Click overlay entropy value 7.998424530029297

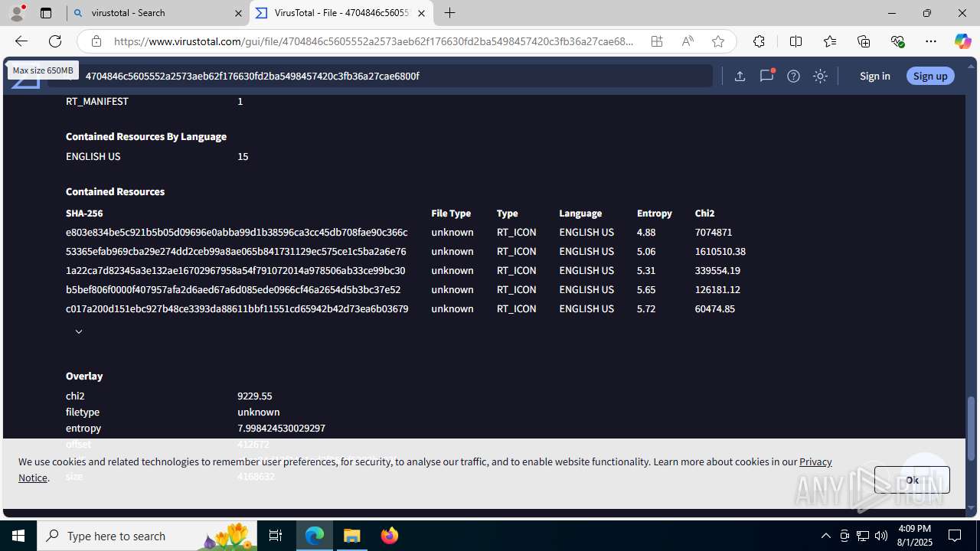(281, 428)
